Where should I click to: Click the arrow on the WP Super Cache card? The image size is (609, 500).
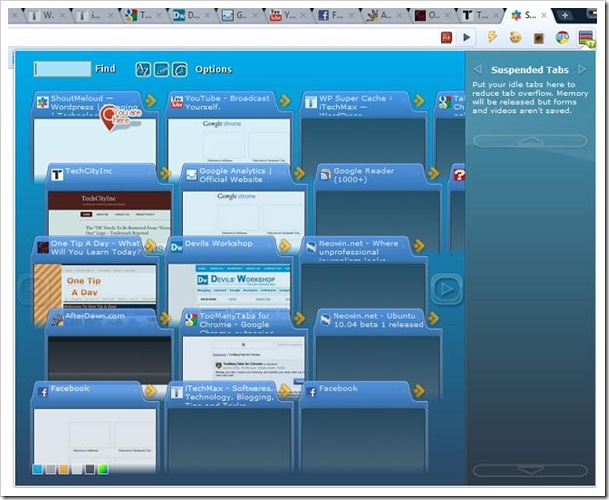coord(419,101)
